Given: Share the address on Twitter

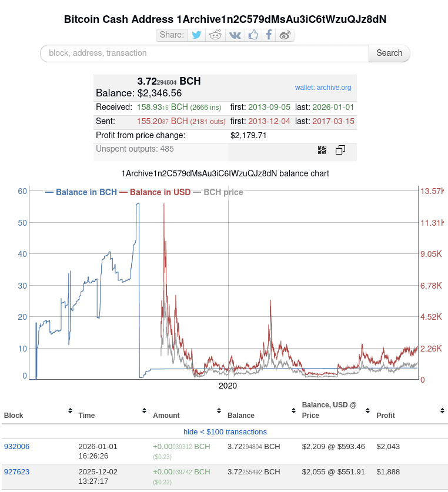Looking at the screenshot, I should (196, 35).
